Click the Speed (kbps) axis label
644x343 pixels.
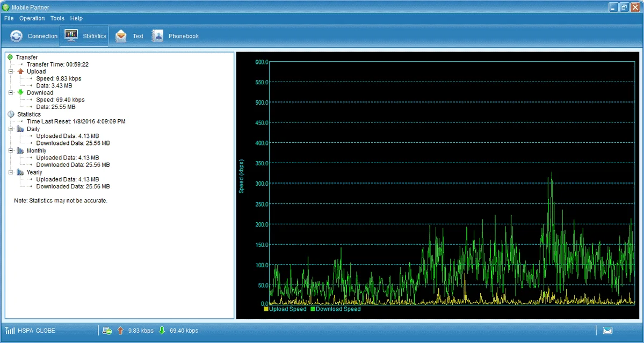pyautogui.click(x=242, y=177)
